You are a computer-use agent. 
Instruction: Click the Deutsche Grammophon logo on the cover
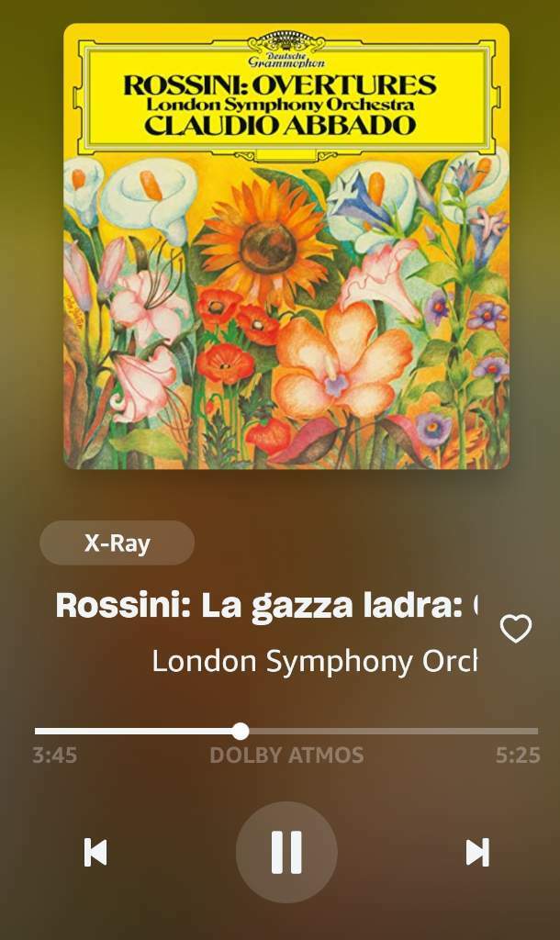286,51
